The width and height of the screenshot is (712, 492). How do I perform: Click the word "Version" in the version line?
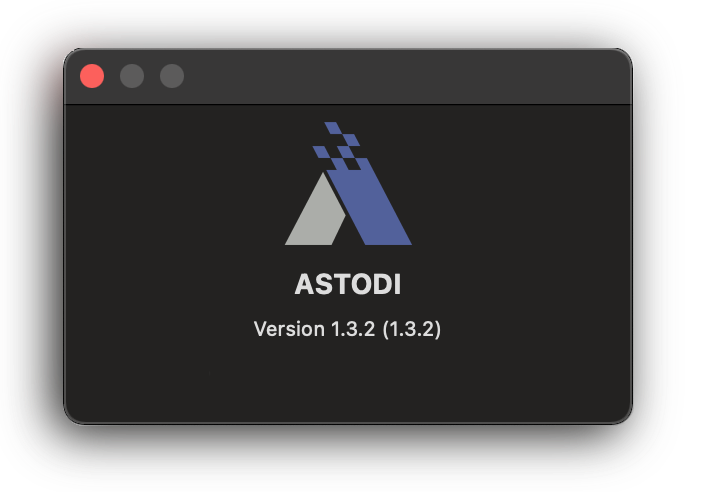pyautogui.click(x=289, y=329)
